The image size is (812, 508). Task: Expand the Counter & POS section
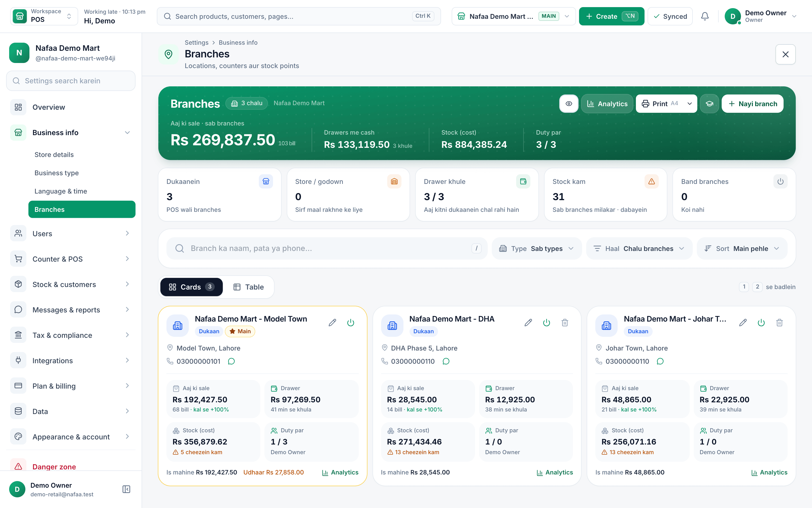71,259
